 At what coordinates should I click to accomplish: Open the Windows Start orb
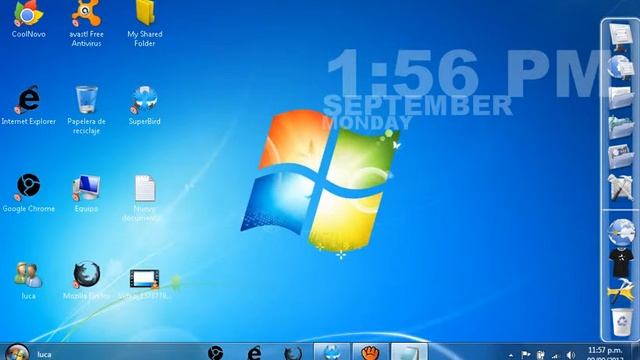(17, 353)
